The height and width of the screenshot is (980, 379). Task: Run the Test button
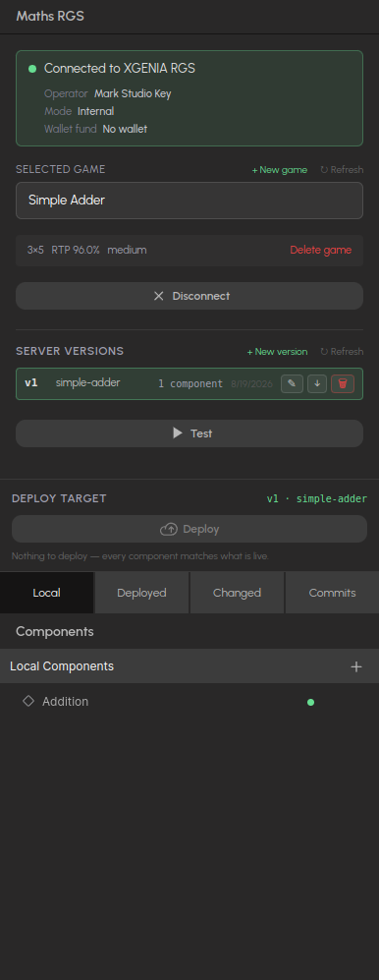(189, 433)
